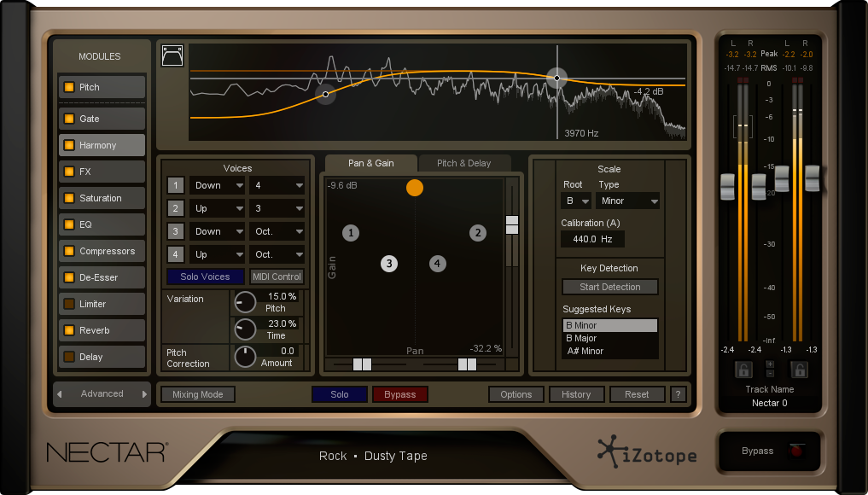Toggle the Reverb module power
The width and height of the screenshot is (868, 495).
click(69, 330)
